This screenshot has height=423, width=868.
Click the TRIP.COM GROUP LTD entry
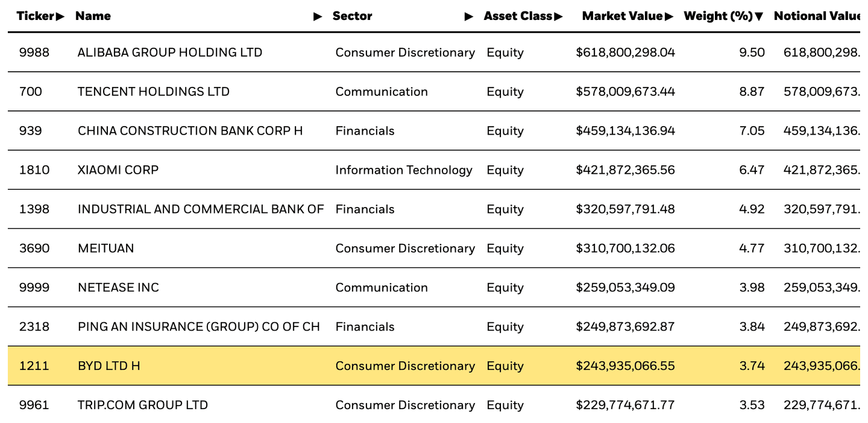[x=143, y=405]
